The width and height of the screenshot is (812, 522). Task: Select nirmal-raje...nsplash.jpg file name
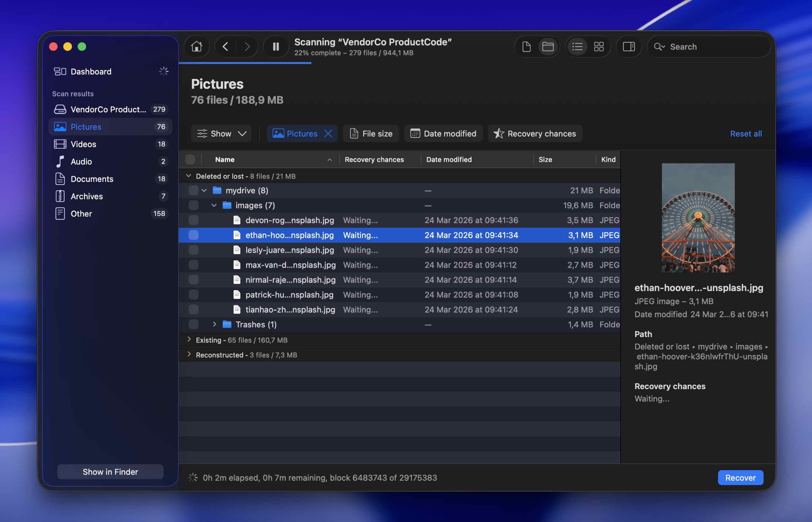pos(290,280)
